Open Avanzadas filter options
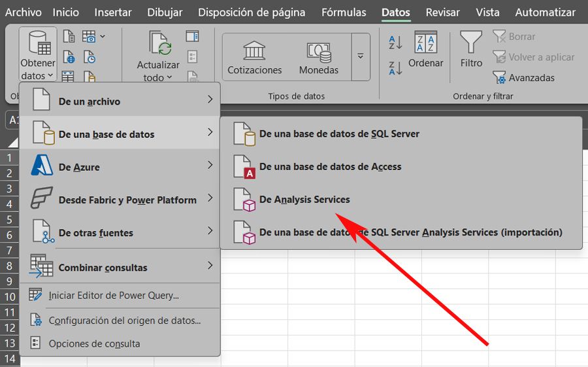588x367 pixels. pyautogui.click(x=523, y=78)
